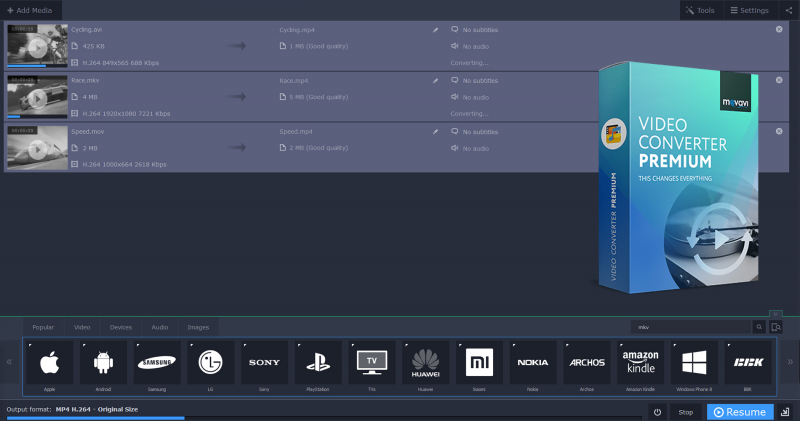Switch to the Popular tab
This screenshot has height=421, width=800.
pos(43,328)
